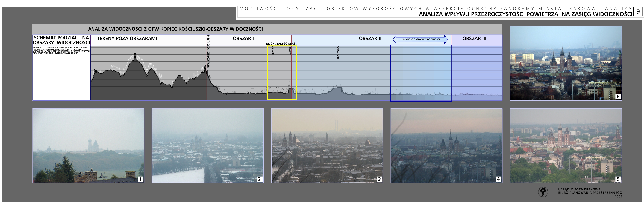Click number badge 4 on fourth photo
This screenshot has width=644, height=210.
pyautogui.click(x=498, y=179)
